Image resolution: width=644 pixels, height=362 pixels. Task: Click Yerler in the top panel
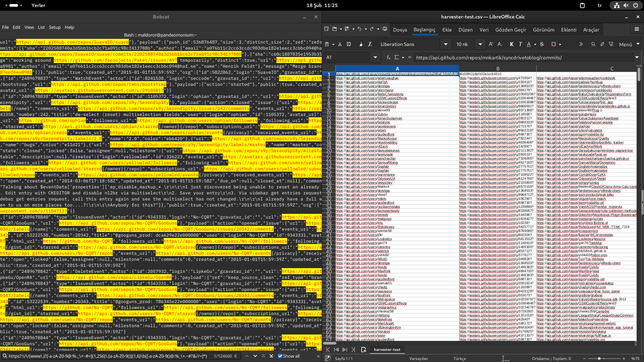tap(38, 5)
